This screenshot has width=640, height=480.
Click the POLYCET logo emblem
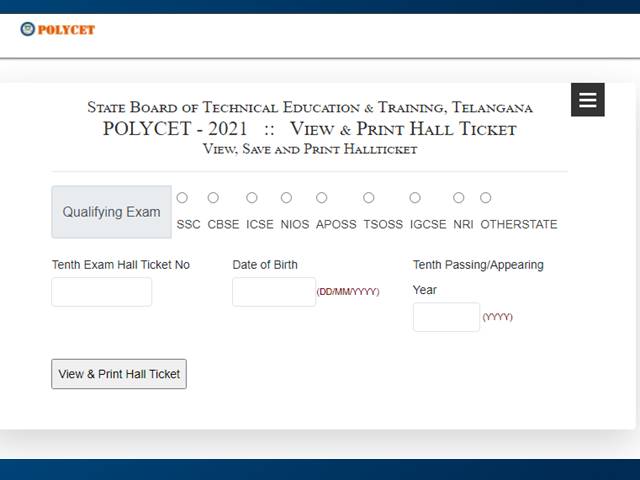(28, 29)
